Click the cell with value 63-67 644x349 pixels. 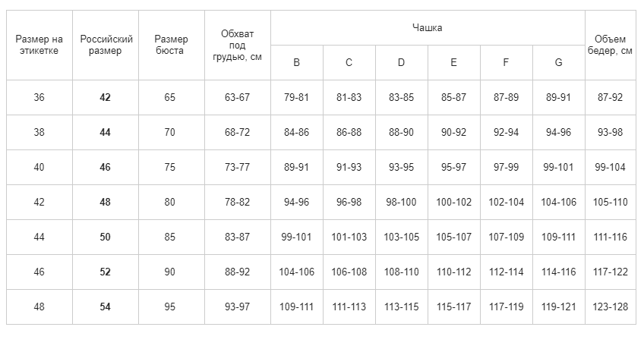pos(238,98)
